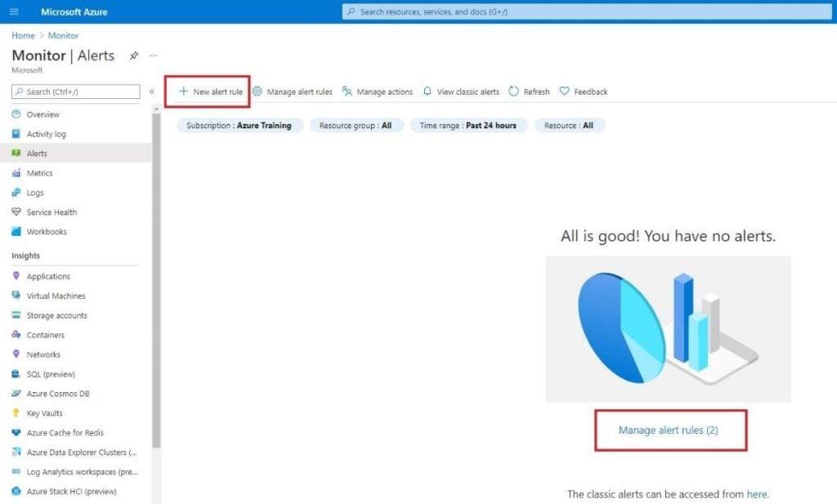The width and height of the screenshot is (837, 504).
Task: Open Manage alert rules (2) link
Action: pyautogui.click(x=669, y=430)
